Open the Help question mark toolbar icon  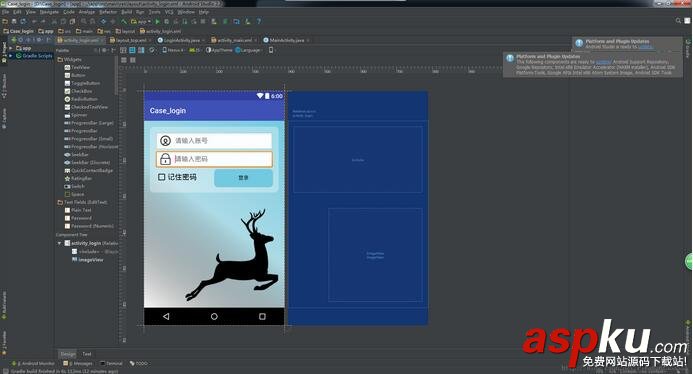point(259,21)
